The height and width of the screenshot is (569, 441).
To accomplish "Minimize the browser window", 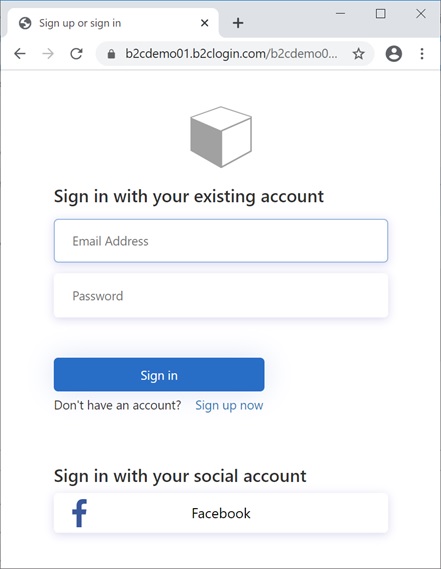I will [x=340, y=14].
